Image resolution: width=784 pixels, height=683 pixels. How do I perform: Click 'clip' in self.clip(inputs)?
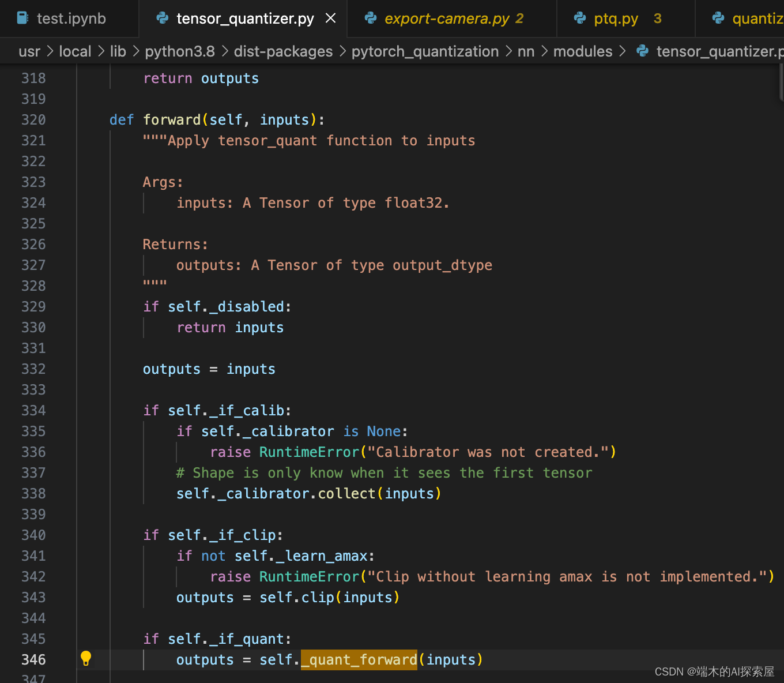coord(318,597)
